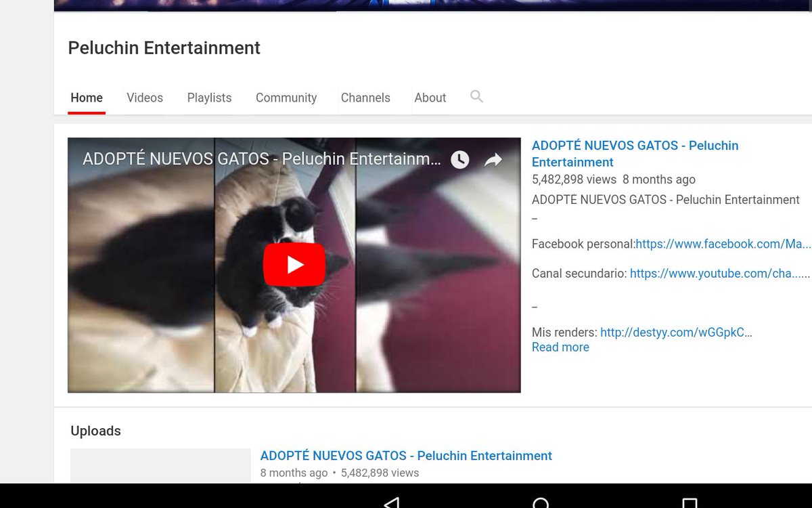The height and width of the screenshot is (508, 812).
Task: View the About tab
Action: click(430, 98)
